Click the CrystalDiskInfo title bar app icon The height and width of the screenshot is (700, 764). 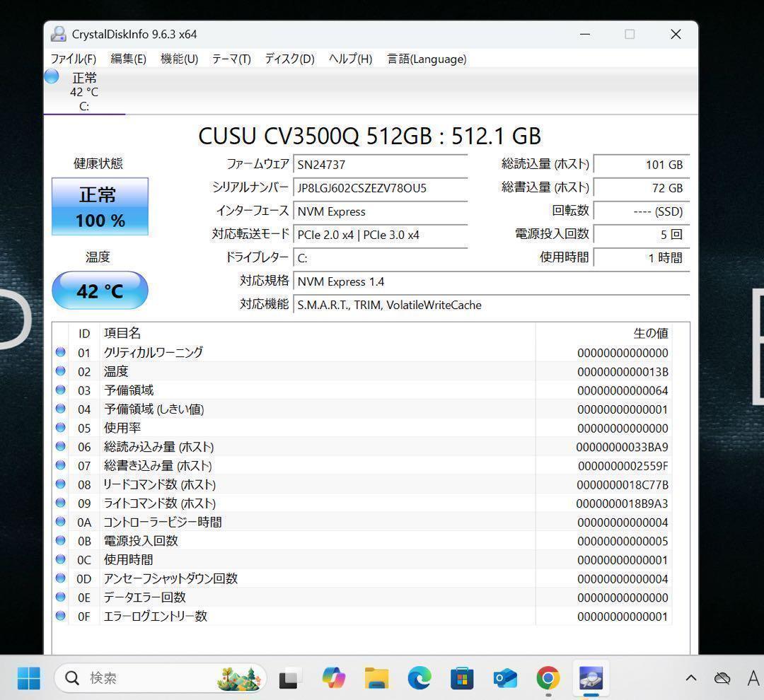coord(59,34)
